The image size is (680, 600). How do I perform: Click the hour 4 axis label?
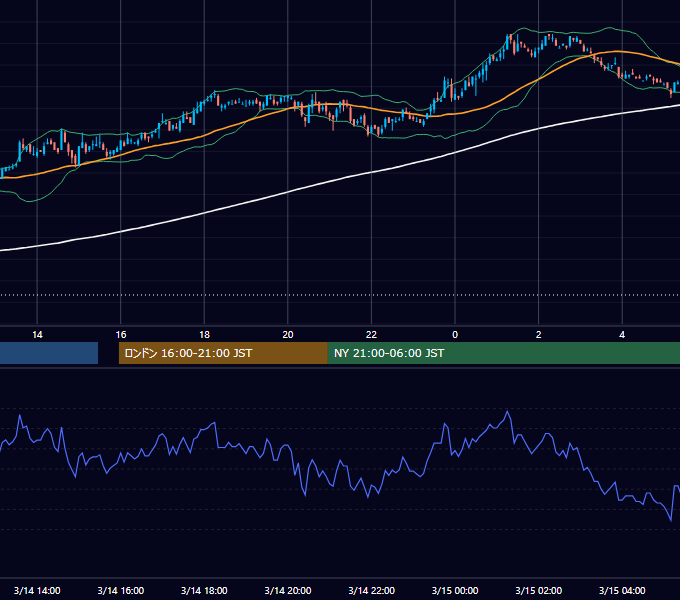pyautogui.click(x=622, y=335)
